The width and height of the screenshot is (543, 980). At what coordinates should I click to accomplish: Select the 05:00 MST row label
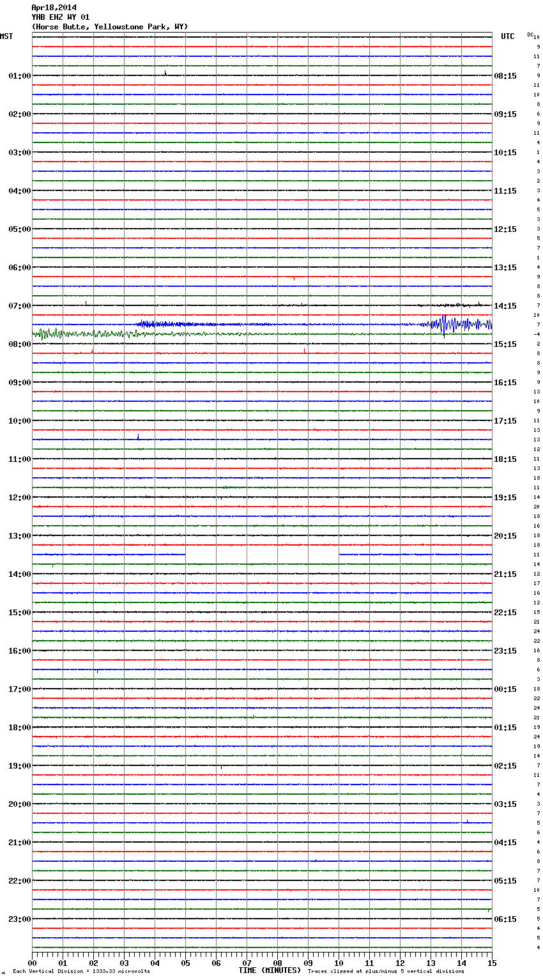[x=19, y=229]
